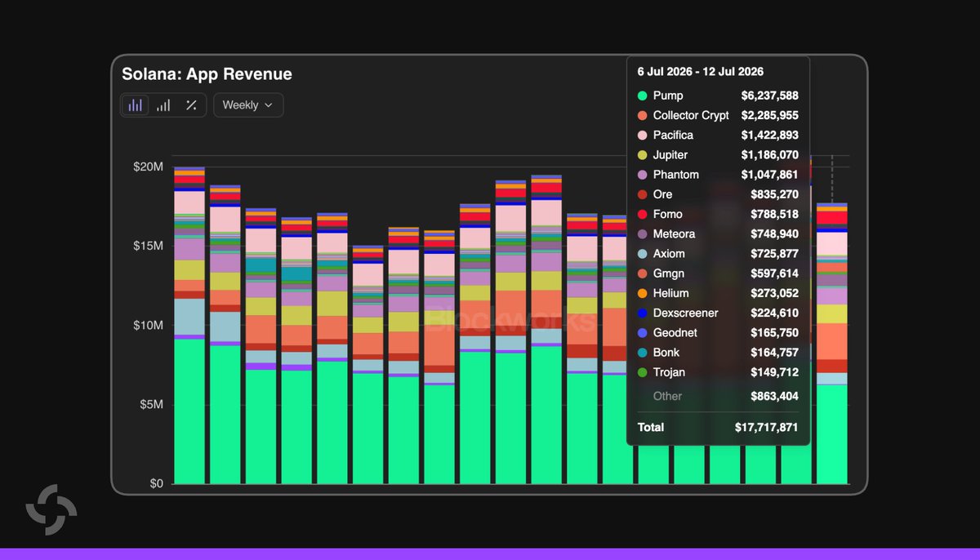Click the teal Bonk legend dot
The height and width of the screenshot is (560, 980).
(642, 353)
